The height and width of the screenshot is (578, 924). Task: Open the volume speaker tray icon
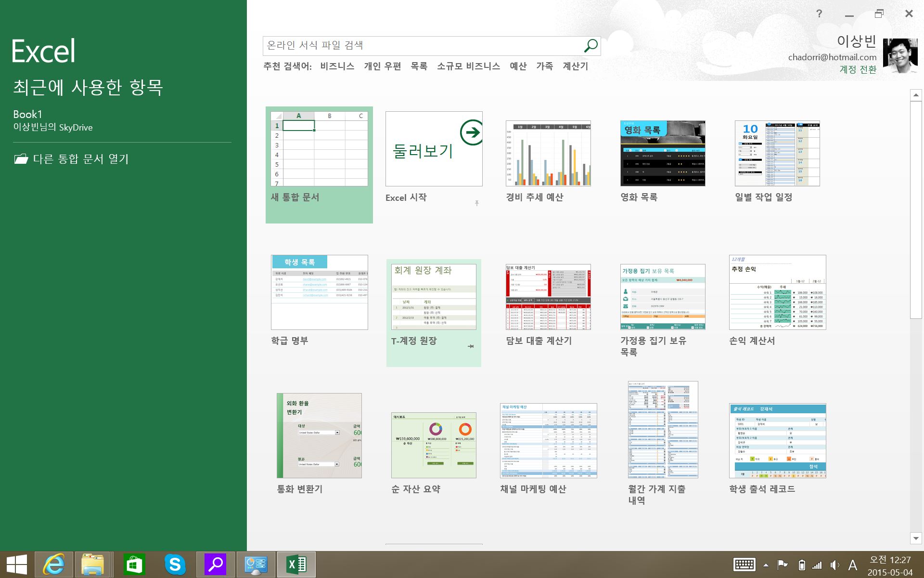pyautogui.click(x=834, y=565)
